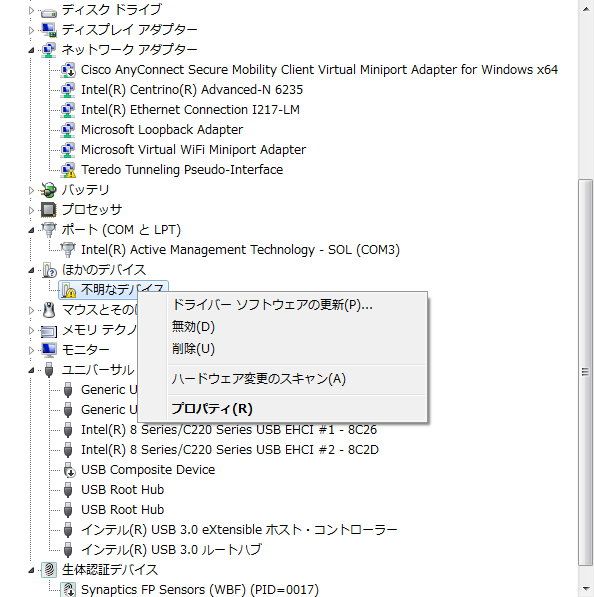Image resolution: width=594 pixels, height=597 pixels.
Task: Click the モニター monitor category icon
Action: (49, 350)
